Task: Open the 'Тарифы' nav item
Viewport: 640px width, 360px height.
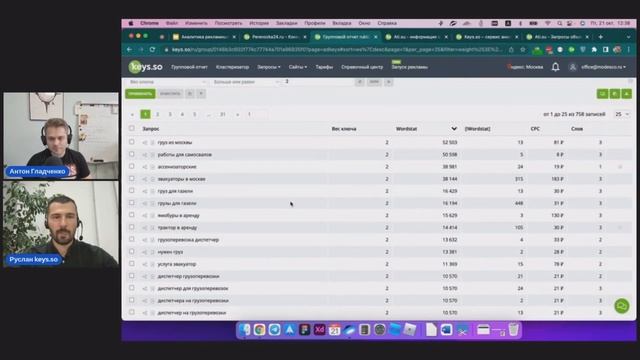Action: pos(324,67)
